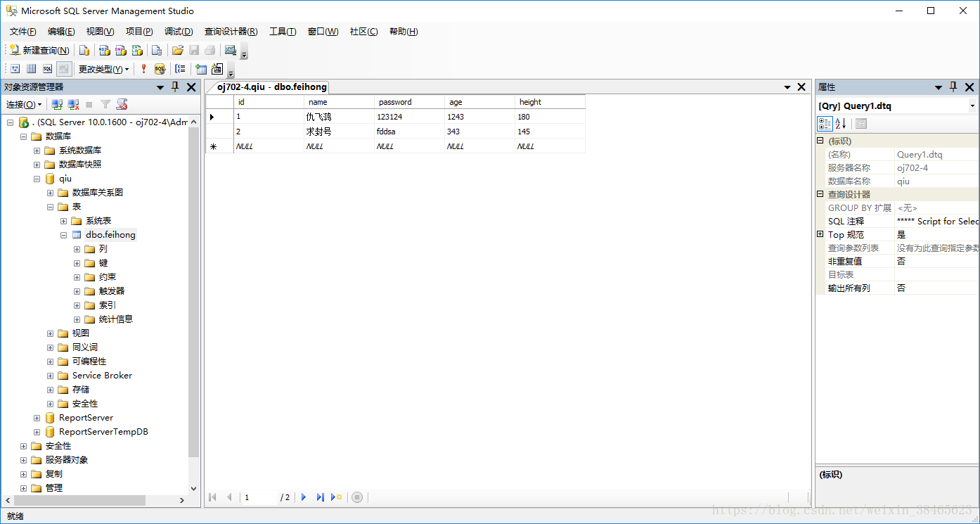Click the disconnect server icon
The width and height of the screenshot is (980, 524).
(x=73, y=104)
